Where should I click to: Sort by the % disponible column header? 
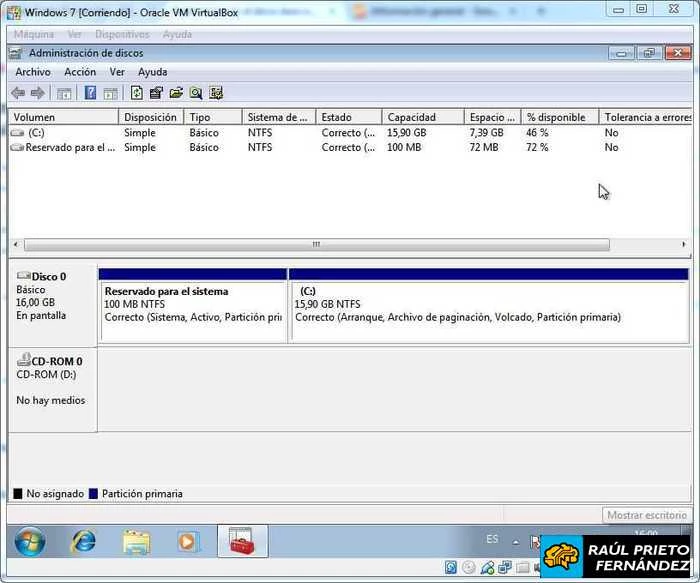point(560,117)
